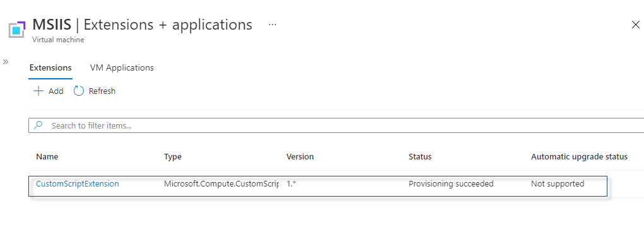Viewport: 644px width, 230px height.
Task: Click the Refresh button label
Action: point(102,91)
